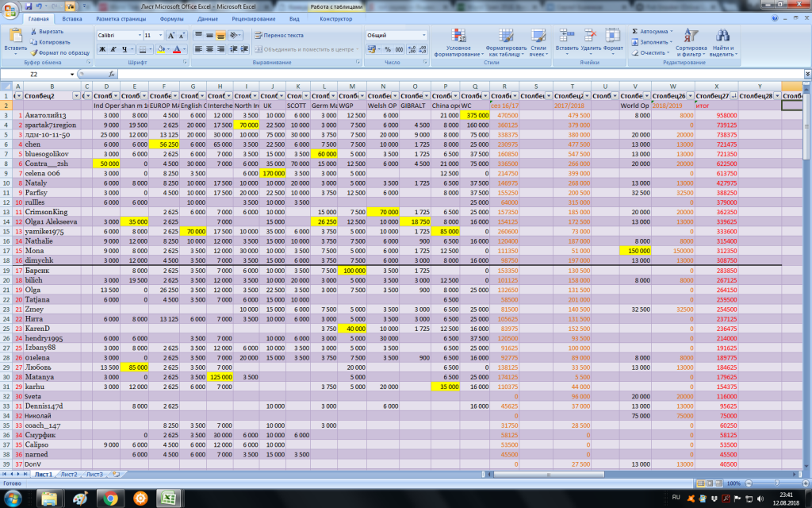Viewport: 812px width, 508px height.
Task: Open the Лист2 sheet tab
Action: click(68, 474)
